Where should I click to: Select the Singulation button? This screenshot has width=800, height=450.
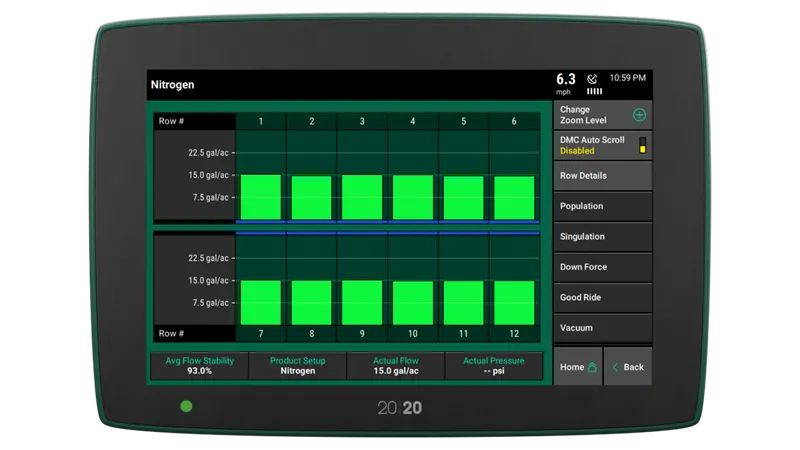tap(603, 237)
